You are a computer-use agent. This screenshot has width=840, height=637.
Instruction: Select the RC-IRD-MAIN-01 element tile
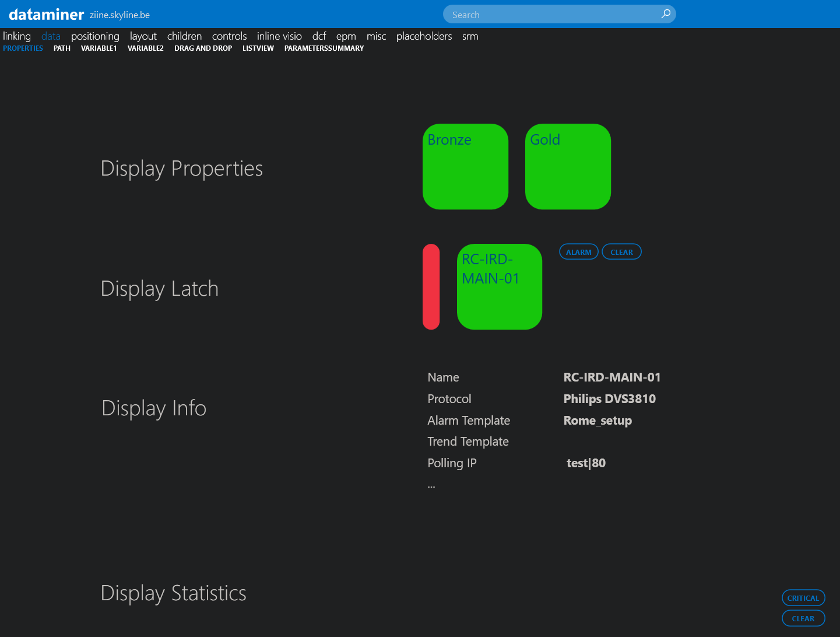499,287
